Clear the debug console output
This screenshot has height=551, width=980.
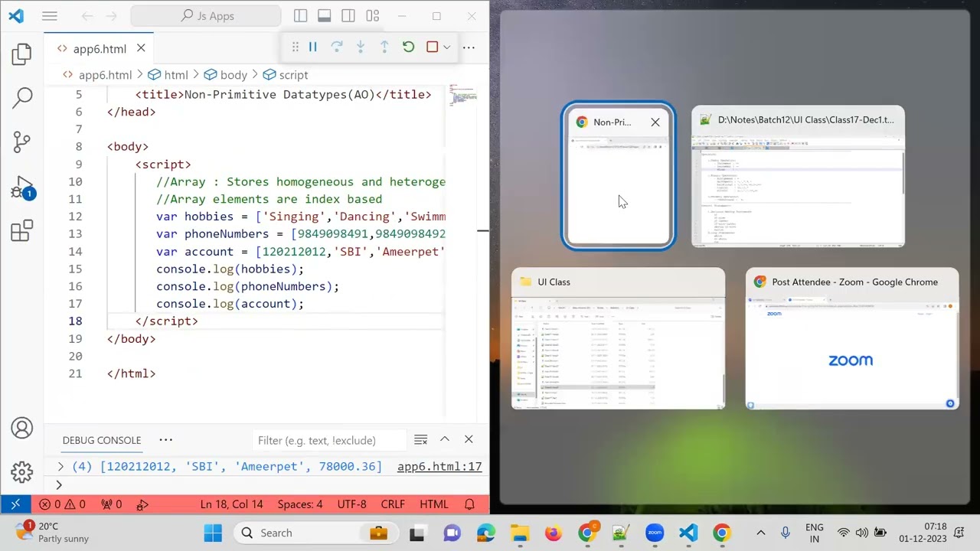(420, 439)
